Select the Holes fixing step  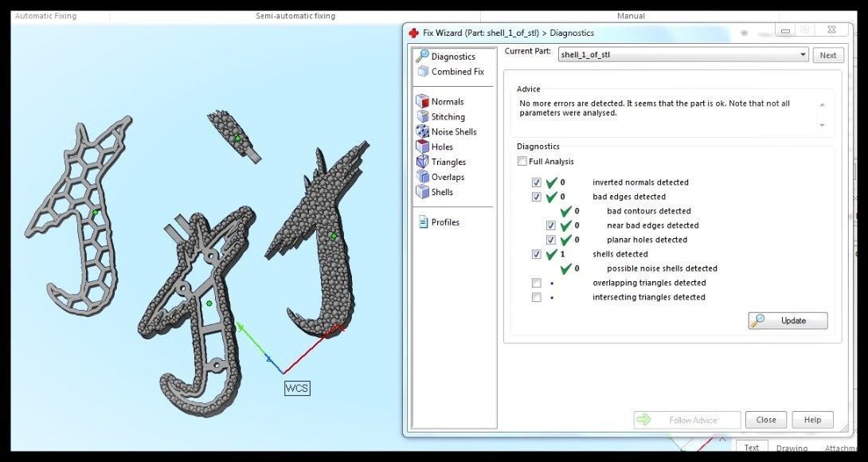coord(435,147)
